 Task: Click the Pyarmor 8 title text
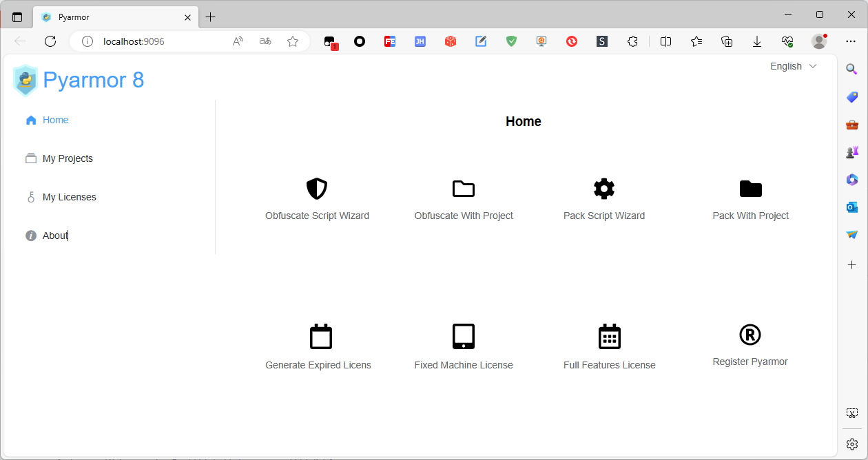[94, 80]
